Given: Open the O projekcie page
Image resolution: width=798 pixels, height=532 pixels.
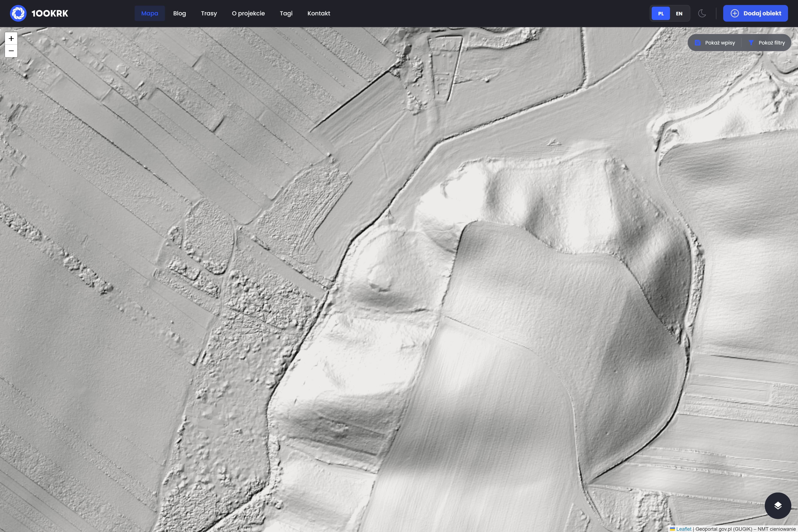Looking at the screenshot, I should (x=248, y=13).
